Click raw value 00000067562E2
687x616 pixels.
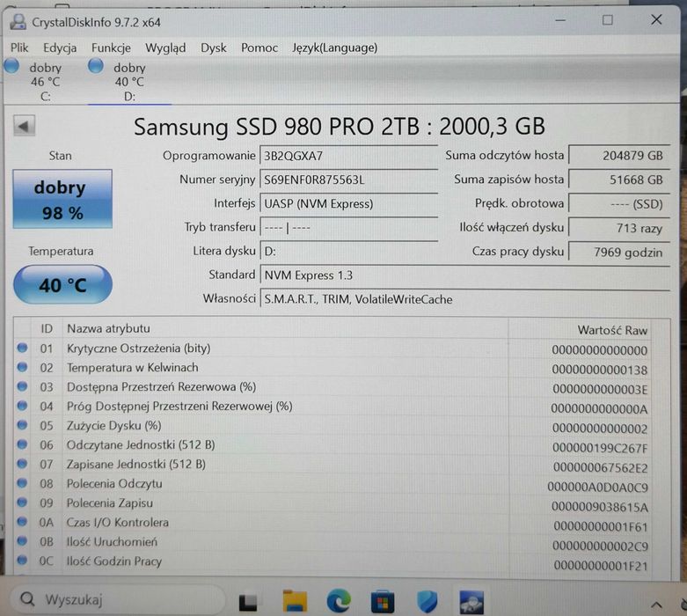(x=600, y=468)
